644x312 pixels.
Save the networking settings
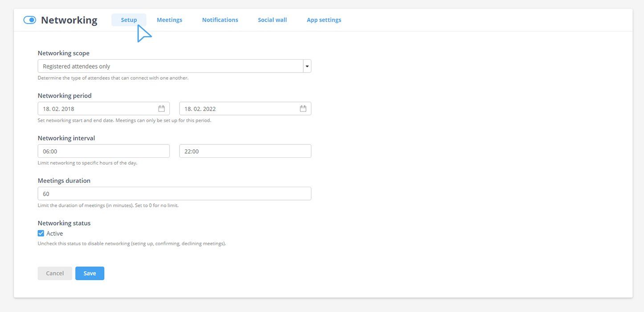click(90, 273)
